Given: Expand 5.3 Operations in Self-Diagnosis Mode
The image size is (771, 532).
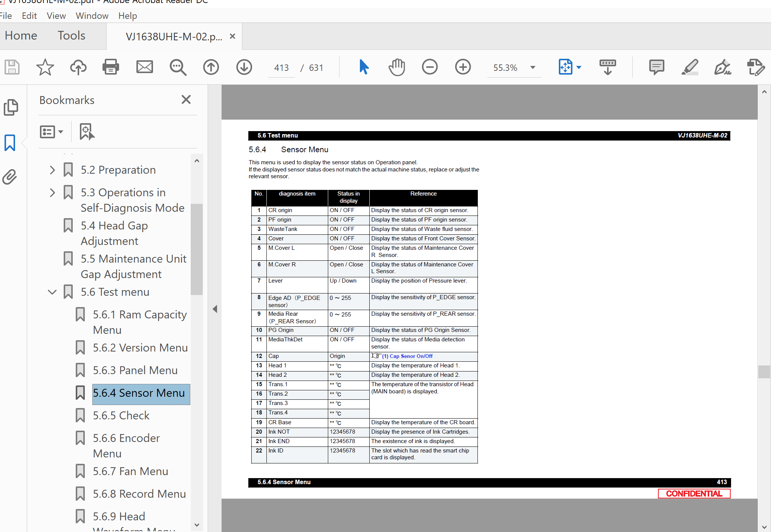Looking at the screenshot, I should [52, 193].
